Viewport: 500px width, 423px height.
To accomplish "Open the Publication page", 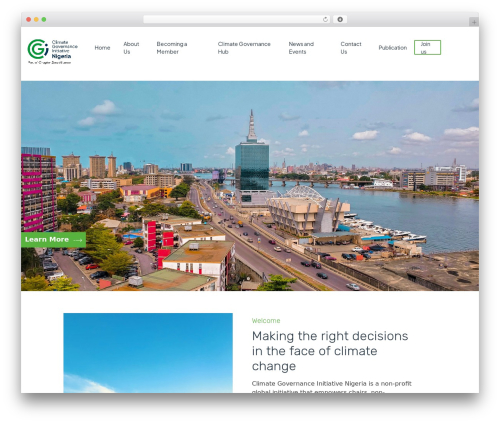I will (x=392, y=48).
